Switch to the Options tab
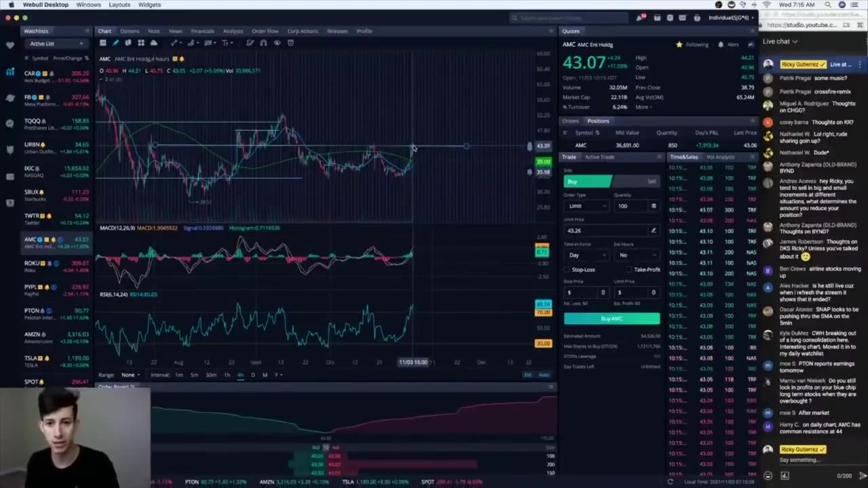The width and height of the screenshot is (868, 488). pyautogui.click(x=130, y=31)
